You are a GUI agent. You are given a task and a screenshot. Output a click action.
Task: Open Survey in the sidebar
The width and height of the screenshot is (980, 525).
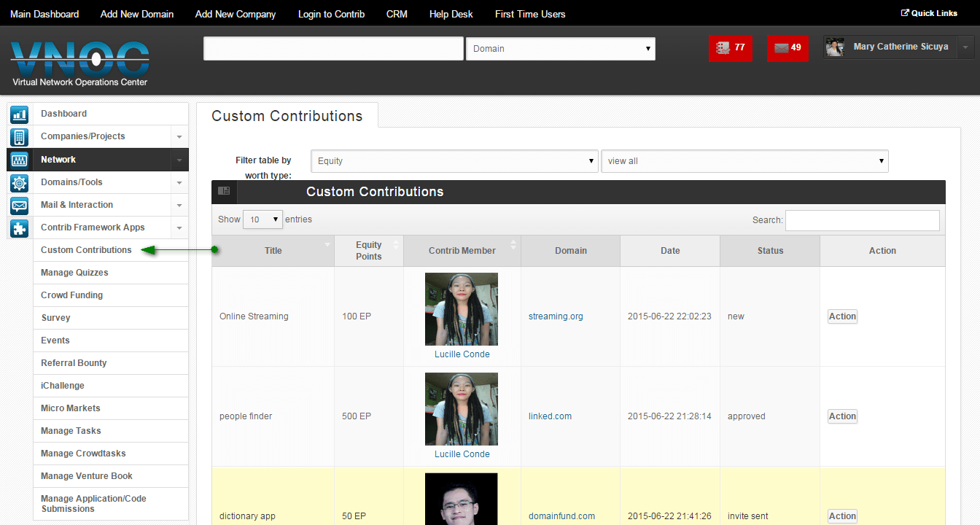pyautogui.click(x=111, y=318)
